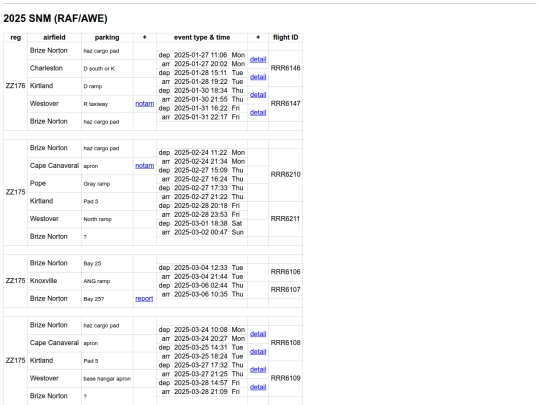The image size is (540, 405).
Task: Click the 'arr 2025-03-06 10:35 Thu' entry
Action: pyautogui.click(x=202, y=294)
